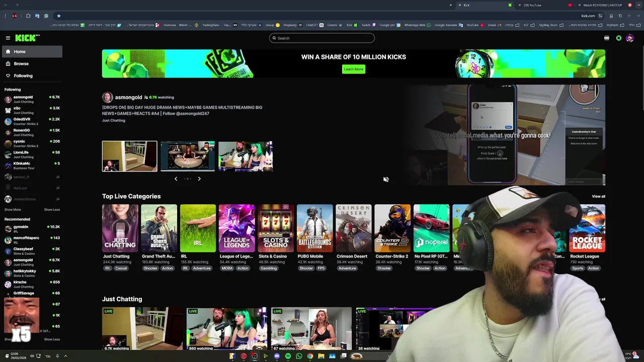Open the asmongold name link on the featured stream
644x362 pixels.
pos(128,98)
